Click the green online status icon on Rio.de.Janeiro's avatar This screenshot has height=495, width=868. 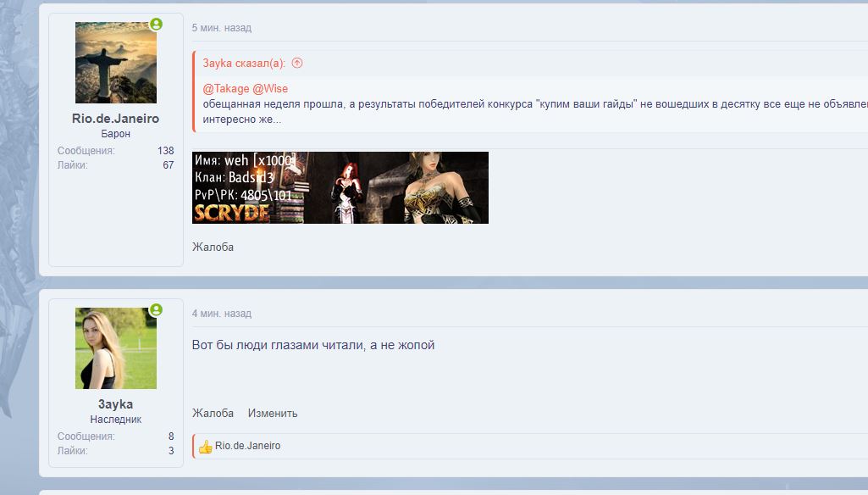(x=156, y=25)
